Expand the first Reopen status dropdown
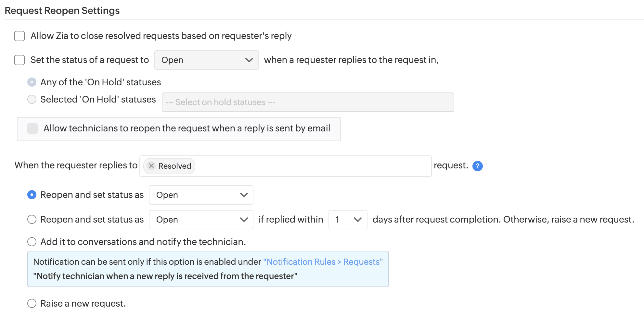Screen dimensions: 644x316 click(201, 195)
